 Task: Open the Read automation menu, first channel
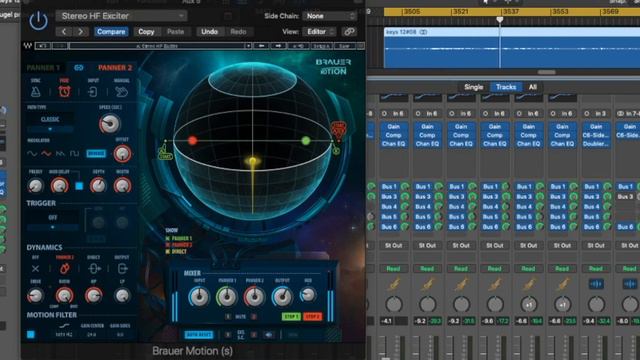tap(393, 269)
